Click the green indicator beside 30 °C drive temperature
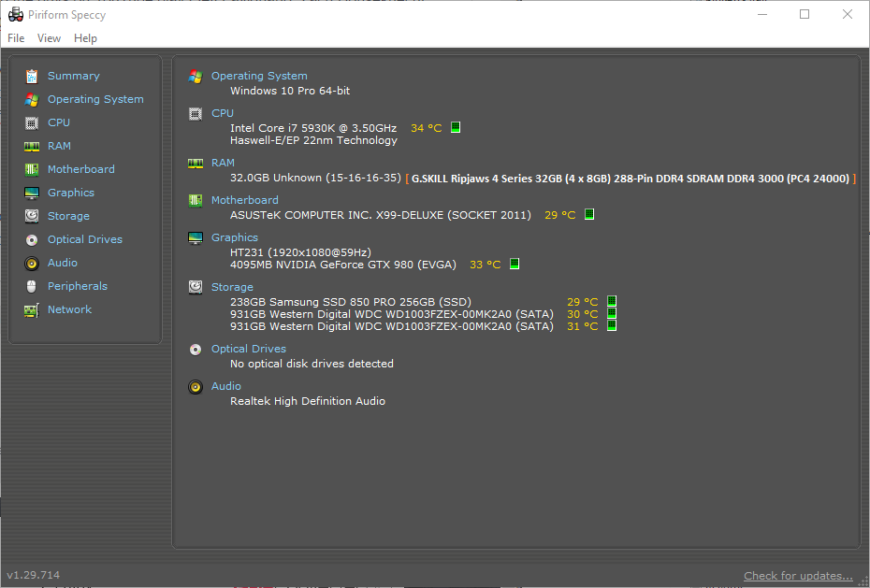Screen dimensions: 870x588 612,313
